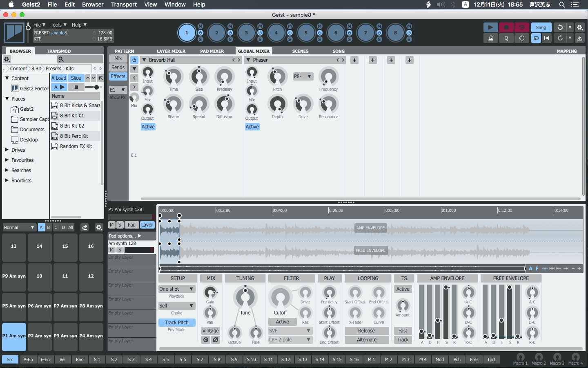Click the macOS volume icon
Viewport: 588px width, 368px height.
441,4
